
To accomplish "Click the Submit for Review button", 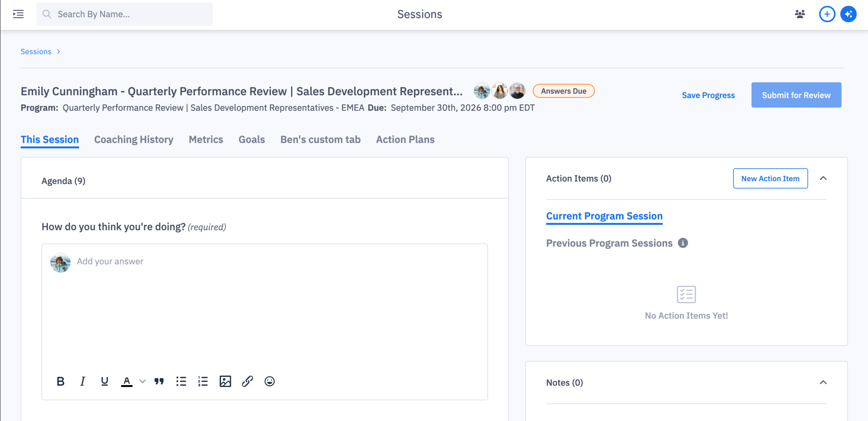I will tap(796, 95).
